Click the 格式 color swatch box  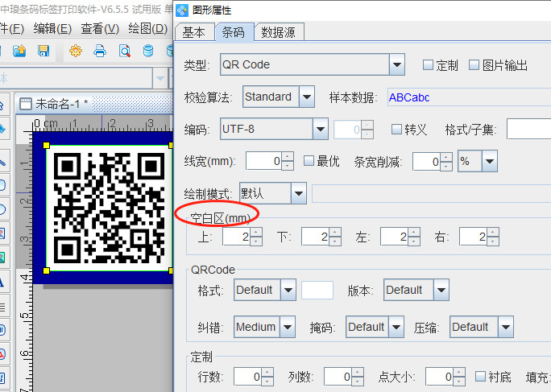point(317,290)
